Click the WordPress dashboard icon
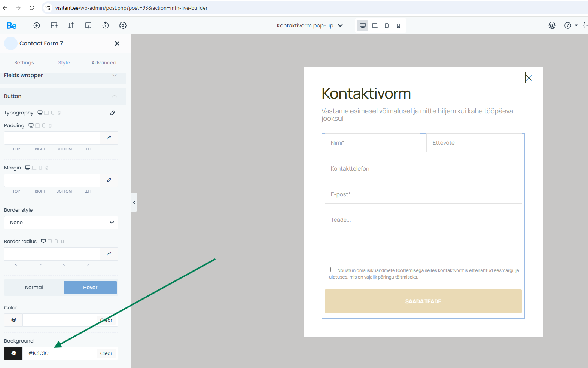588x368 pixels. pyautogui.click(x=552, y=25)
